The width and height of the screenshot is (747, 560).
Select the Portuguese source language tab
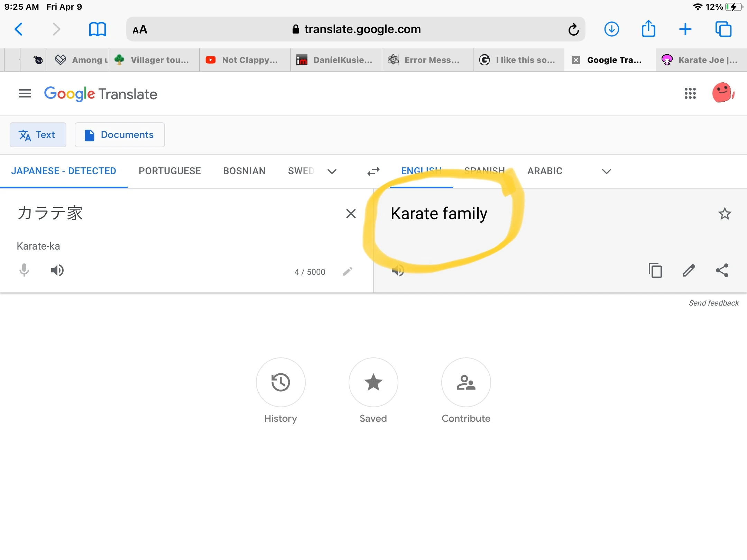coord(169,171)
